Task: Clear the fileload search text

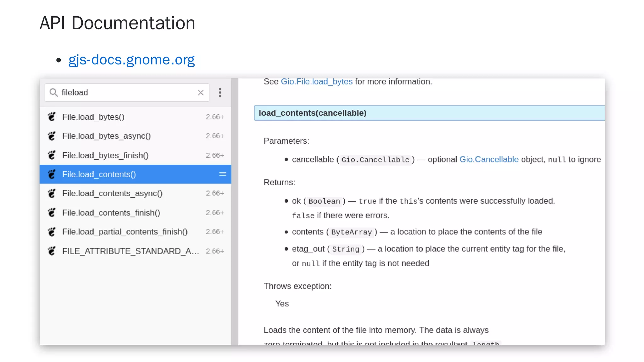Action: click(201, 93)
